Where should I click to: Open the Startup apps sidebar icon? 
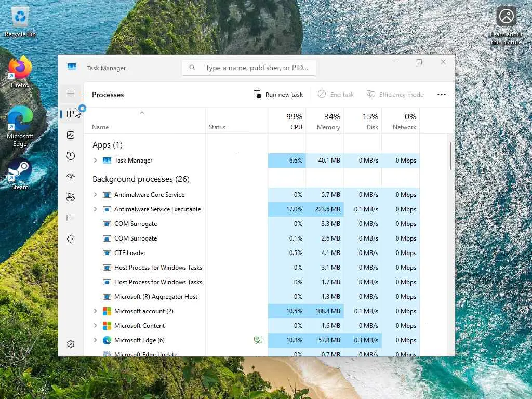[x=71, y=177]
